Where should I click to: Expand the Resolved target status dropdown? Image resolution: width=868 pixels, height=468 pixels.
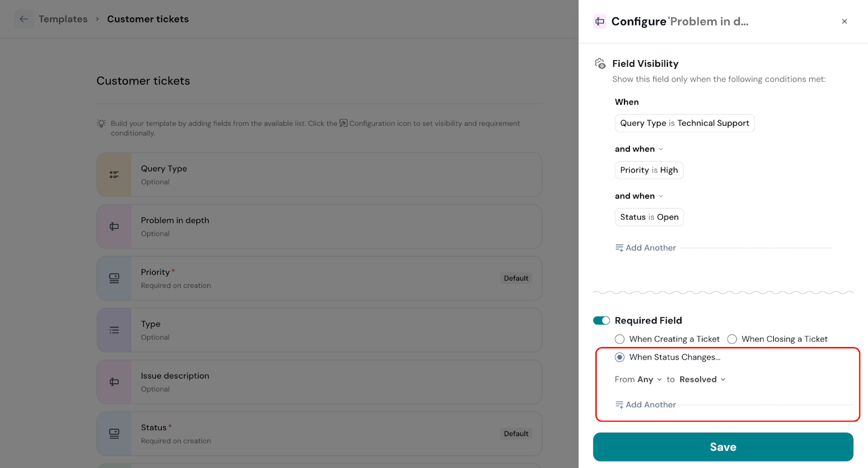(x=702, y=380)
